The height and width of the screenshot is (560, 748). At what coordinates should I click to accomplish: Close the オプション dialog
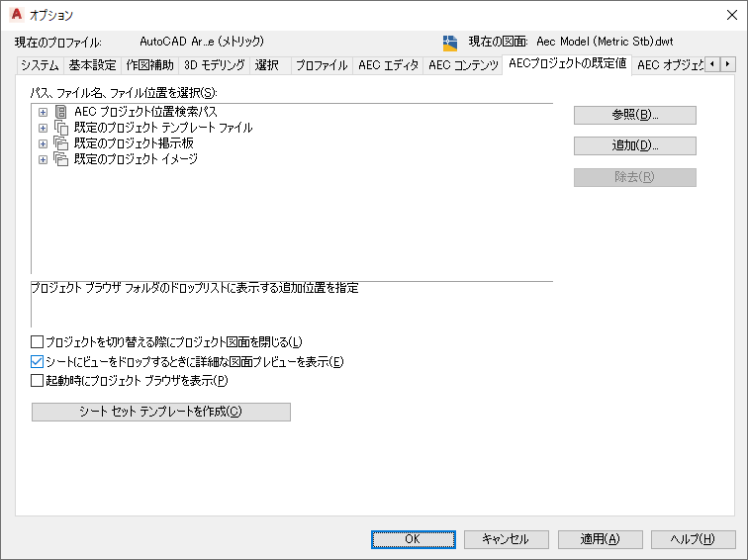pyautogui.click(x=732, y=15)
